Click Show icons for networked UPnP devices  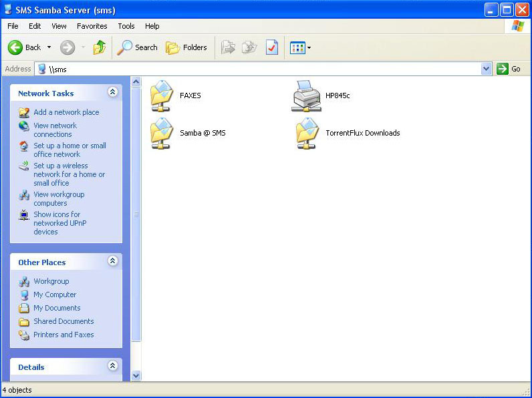[59, 223]
